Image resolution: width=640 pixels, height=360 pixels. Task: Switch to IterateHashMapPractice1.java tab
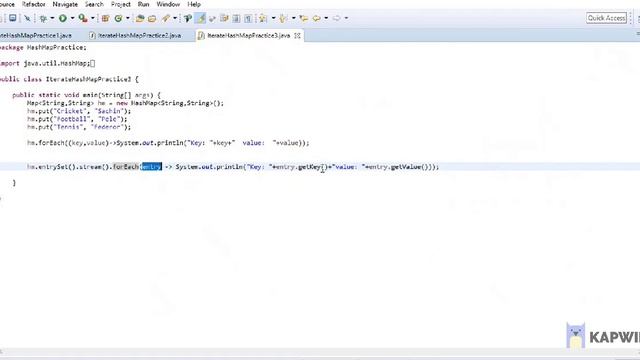coord(36,36)
